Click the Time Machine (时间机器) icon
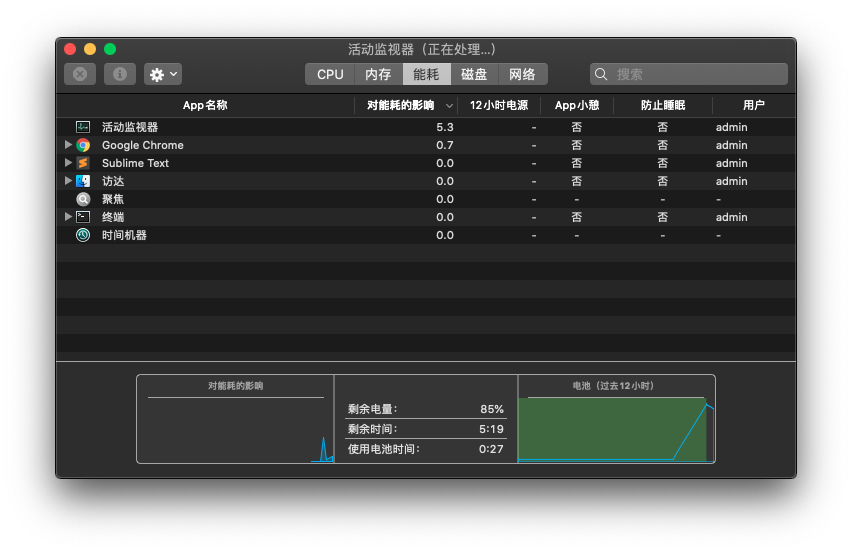Viewport: 852px width, 552px height. coord(83,235)
